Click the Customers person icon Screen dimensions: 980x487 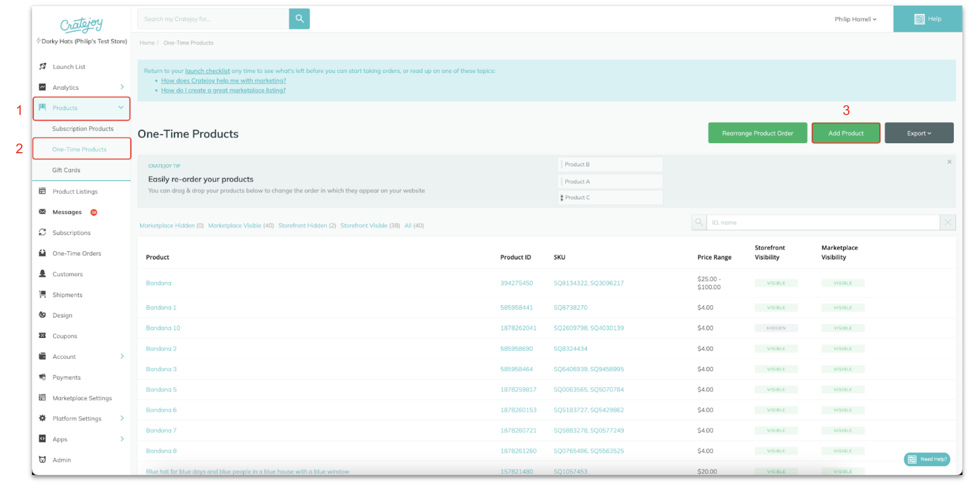coord(43,274)
